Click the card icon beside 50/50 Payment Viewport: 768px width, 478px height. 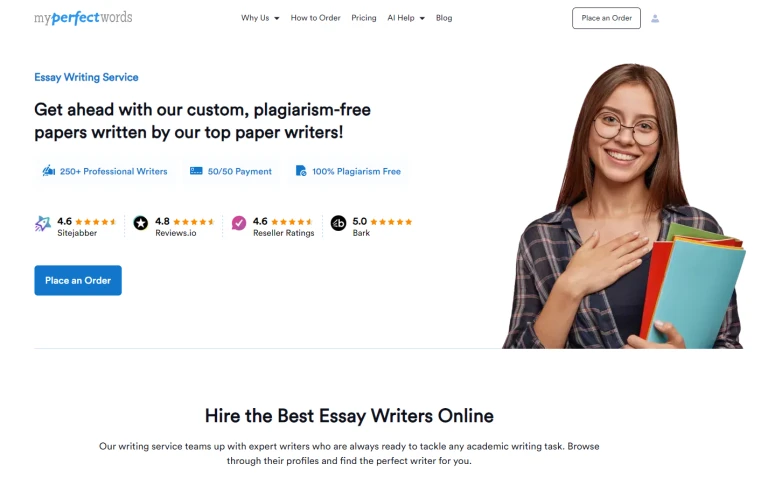196,171
